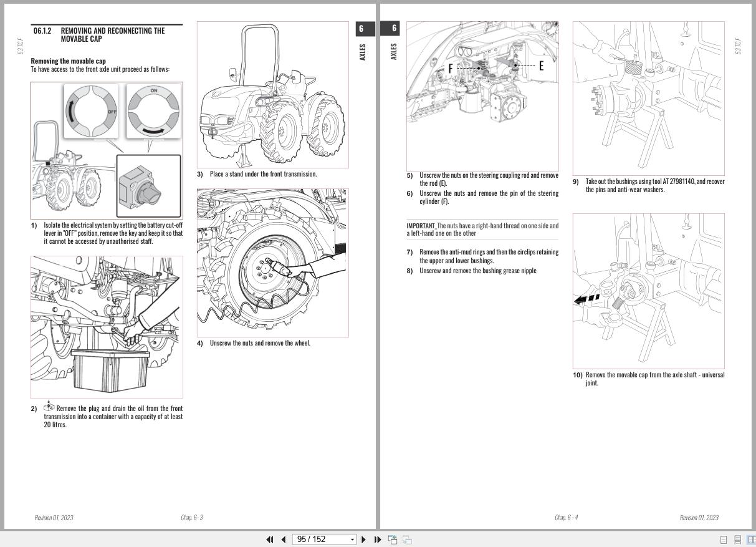
Task: Click the IMPORTANT note about nut threads
Action: pyautogui.click(x=483, y=230)
